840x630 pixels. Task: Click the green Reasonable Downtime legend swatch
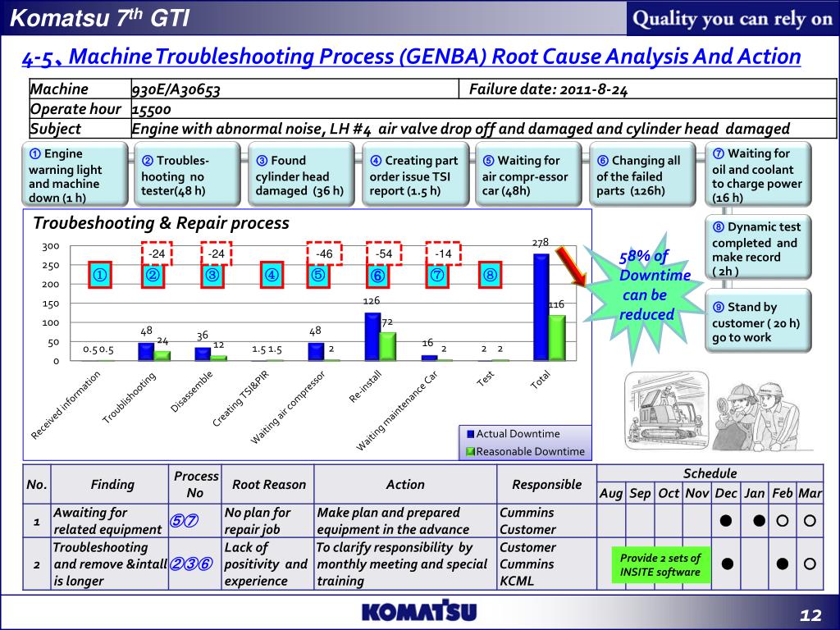pyautogui.click(x=470, y=452)
